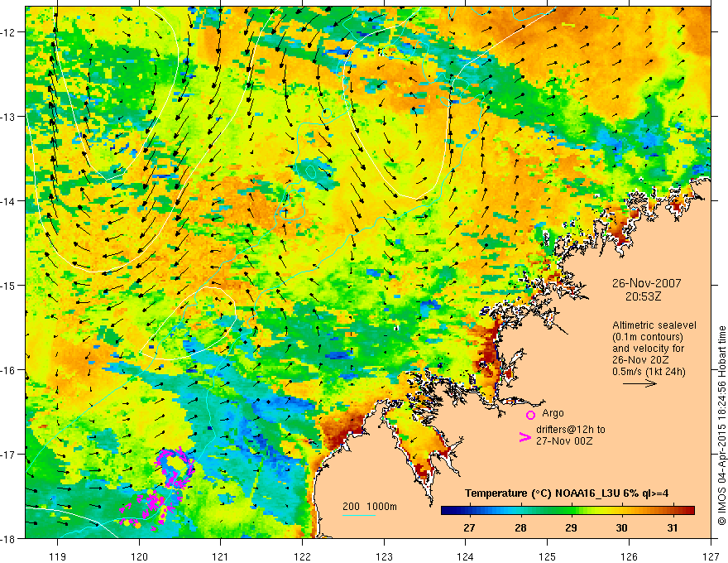This screenshot has width=728, height=563.
Task: Click the lower magenta drifter cluster near 120°E
Action: [147, 509]
